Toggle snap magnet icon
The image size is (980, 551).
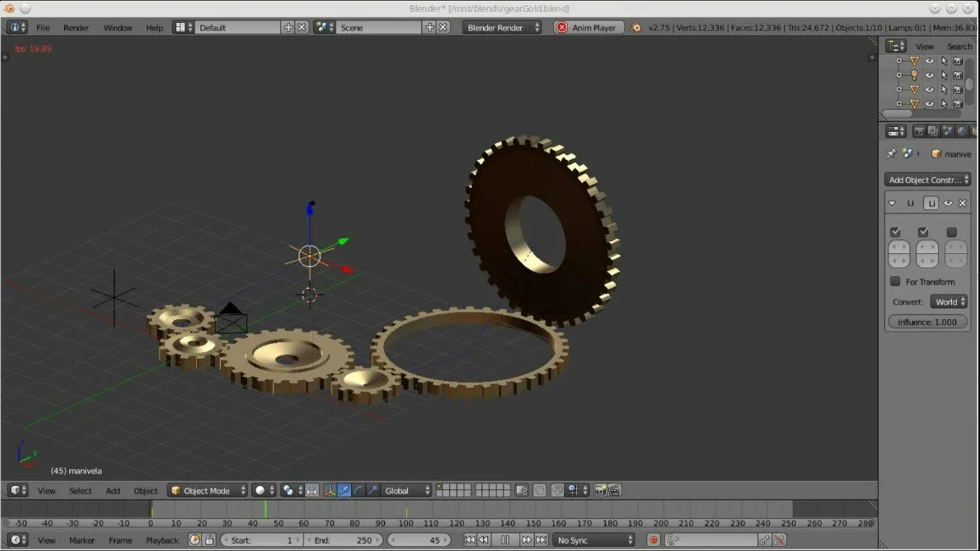click(557, 491)
